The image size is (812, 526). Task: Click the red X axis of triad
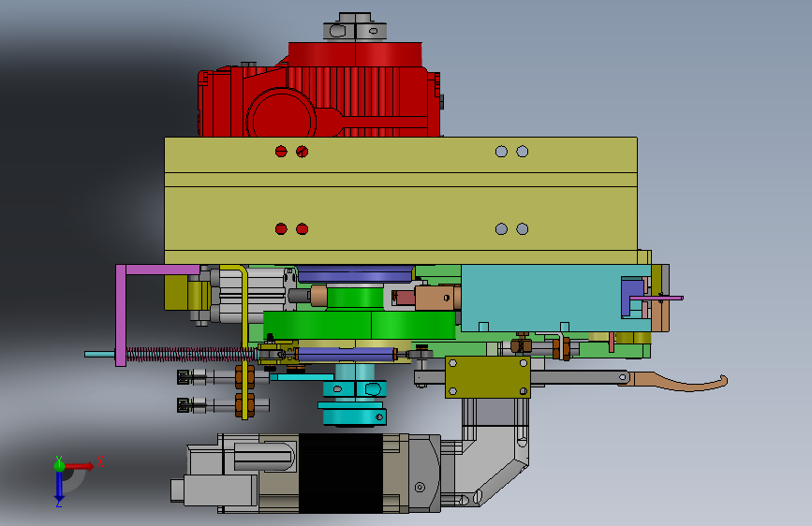(81, 466)
